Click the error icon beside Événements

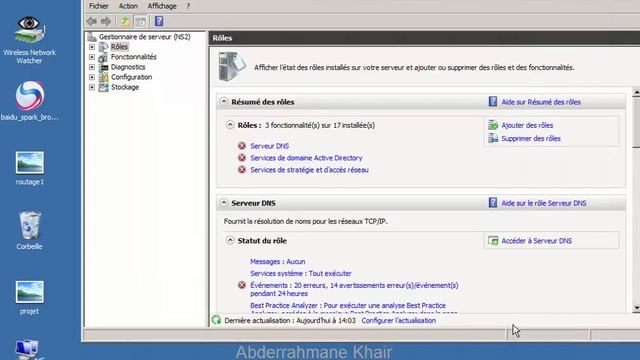coord(242,285)
